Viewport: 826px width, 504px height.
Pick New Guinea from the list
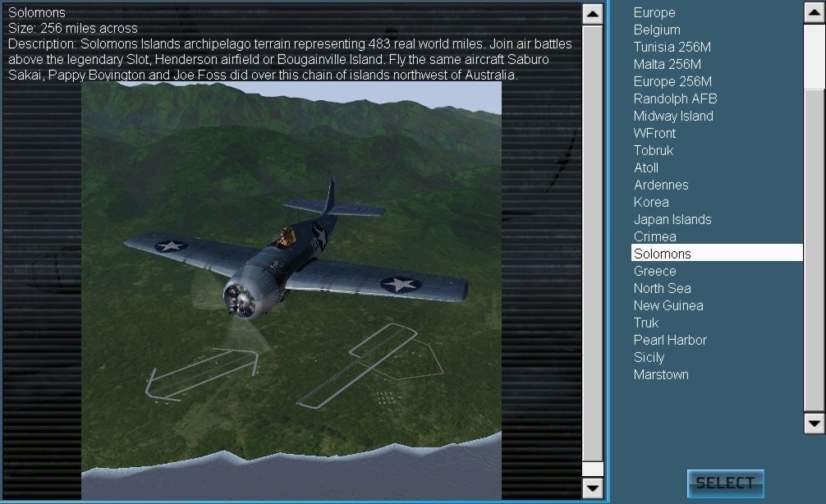tap(668, 306)
